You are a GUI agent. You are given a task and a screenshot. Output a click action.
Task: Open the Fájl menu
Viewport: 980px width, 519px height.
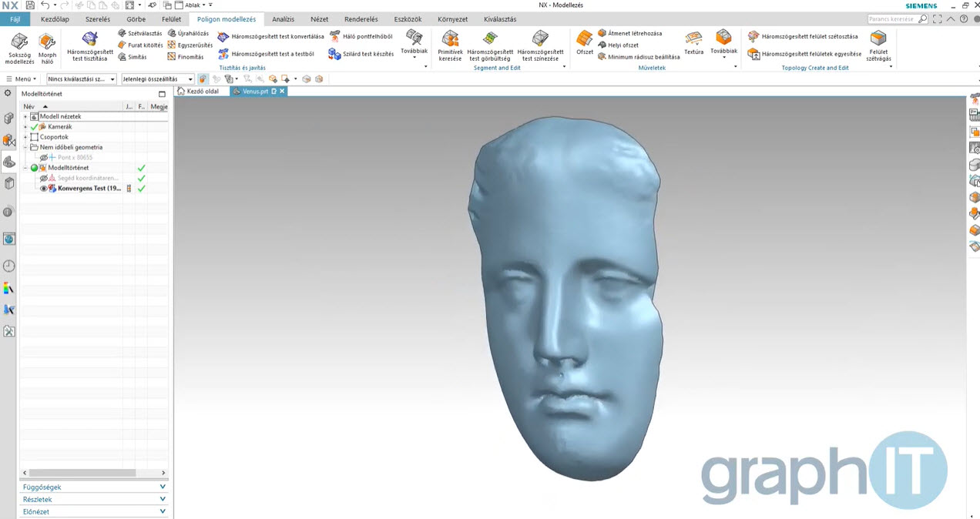(15, 19)
